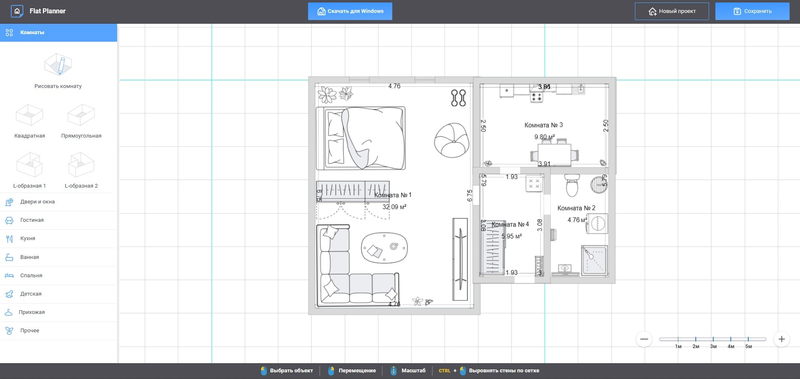Screen dimensions: 800x379
Task: Click the Сохранить button
Action: click(x=752, y=11)
